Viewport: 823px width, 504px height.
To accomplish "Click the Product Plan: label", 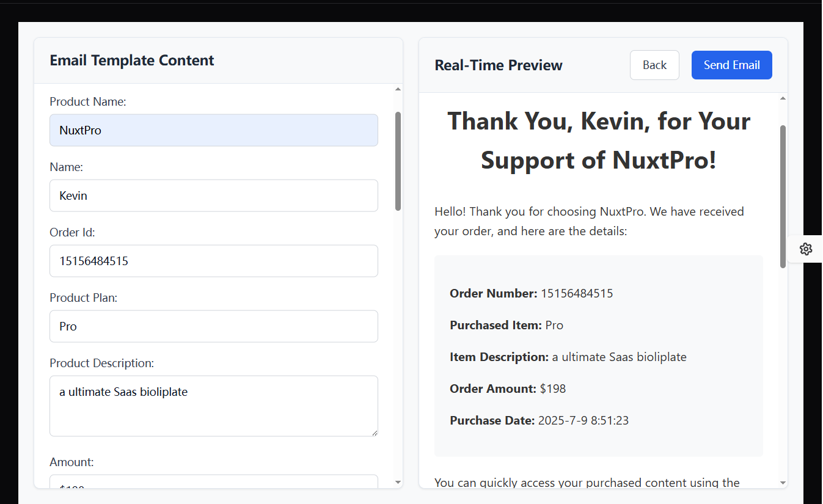I will pos(84,298).
